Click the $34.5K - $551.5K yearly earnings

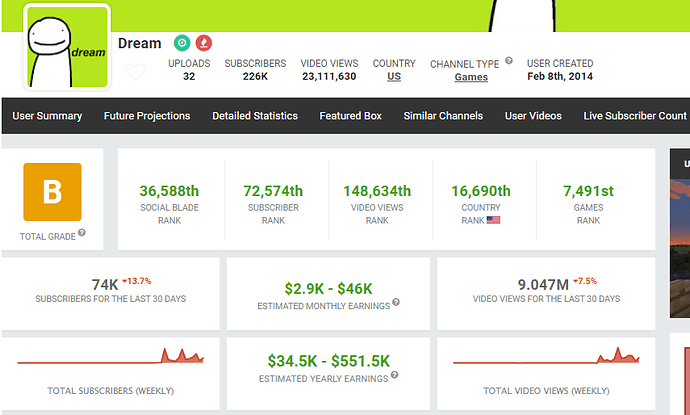pyautogui.click(x=329, y=361)
